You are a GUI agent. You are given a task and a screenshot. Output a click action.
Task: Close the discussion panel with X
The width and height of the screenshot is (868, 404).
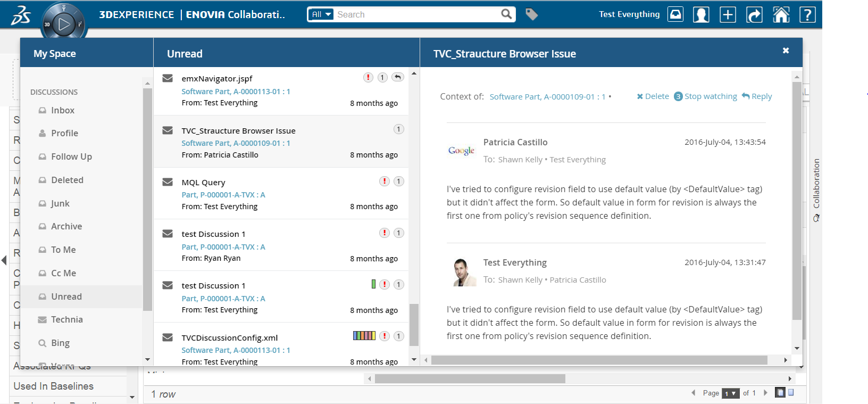pos(786,51)
